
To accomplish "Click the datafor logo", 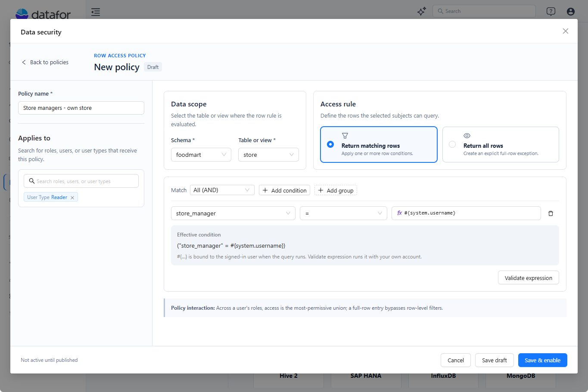I will click(43, 14).
